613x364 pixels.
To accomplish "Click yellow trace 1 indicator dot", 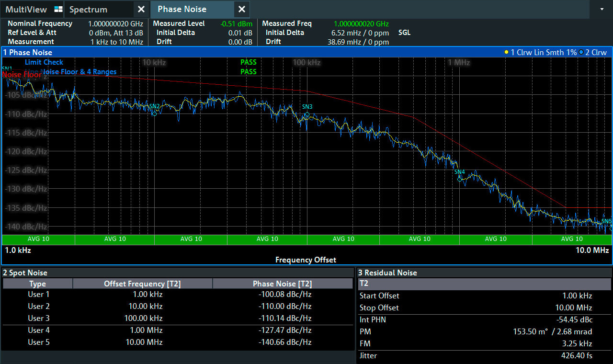I will 506,52.
